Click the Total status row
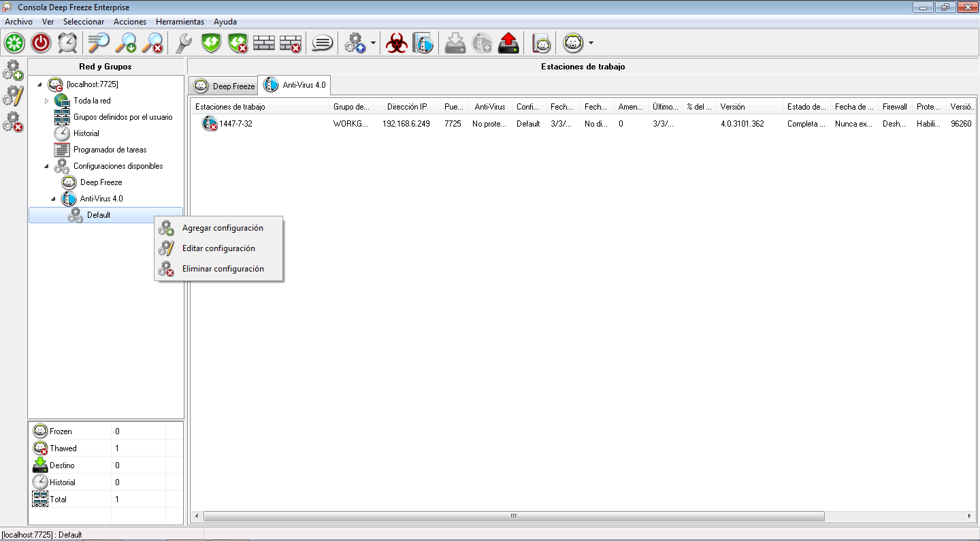The width and height of the screenshot is (980, 541). [105, 499]
